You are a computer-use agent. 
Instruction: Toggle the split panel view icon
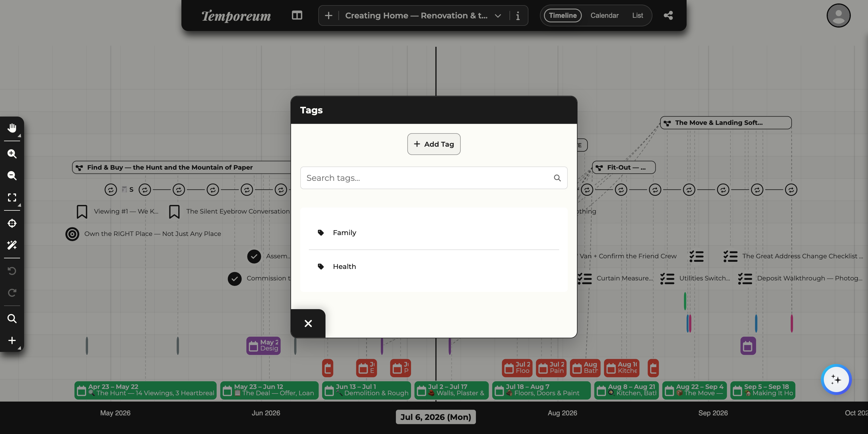click(x=297, y=15)
